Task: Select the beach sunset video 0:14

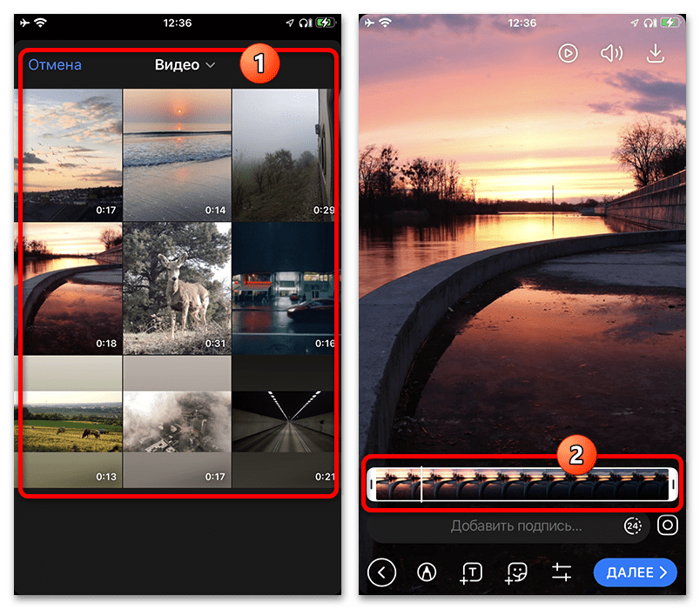Action: pos(178,155)
